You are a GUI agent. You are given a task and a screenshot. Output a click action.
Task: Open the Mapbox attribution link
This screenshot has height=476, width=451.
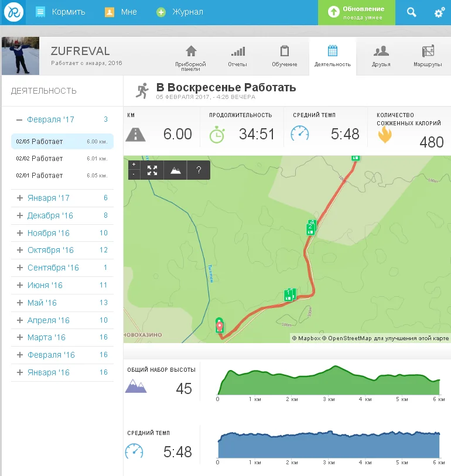coord(306,338)
